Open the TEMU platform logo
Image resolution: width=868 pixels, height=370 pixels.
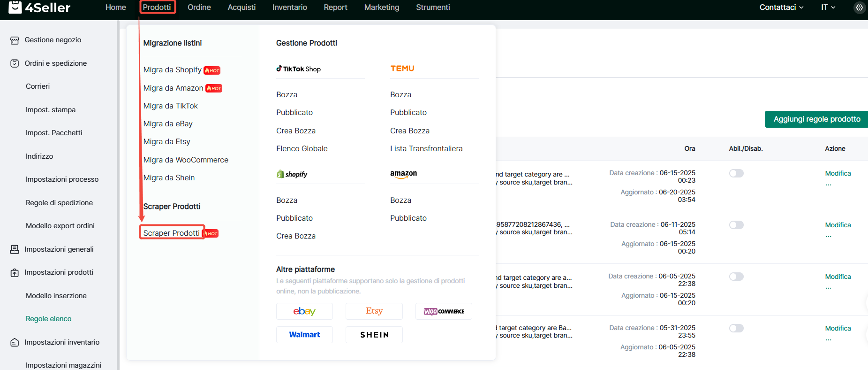(402, 69)
